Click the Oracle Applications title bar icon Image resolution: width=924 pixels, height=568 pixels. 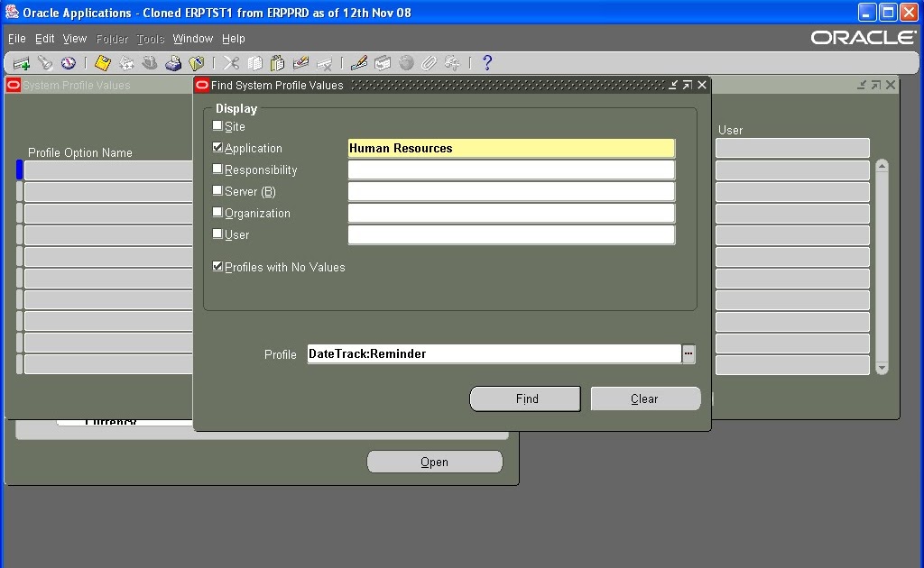[x=12, y=13]
